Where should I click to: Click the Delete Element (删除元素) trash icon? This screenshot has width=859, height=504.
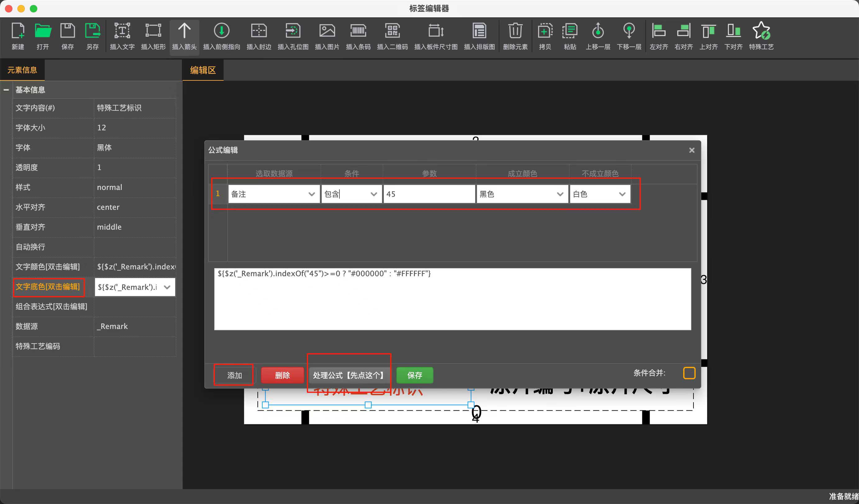tap(515, 31)
